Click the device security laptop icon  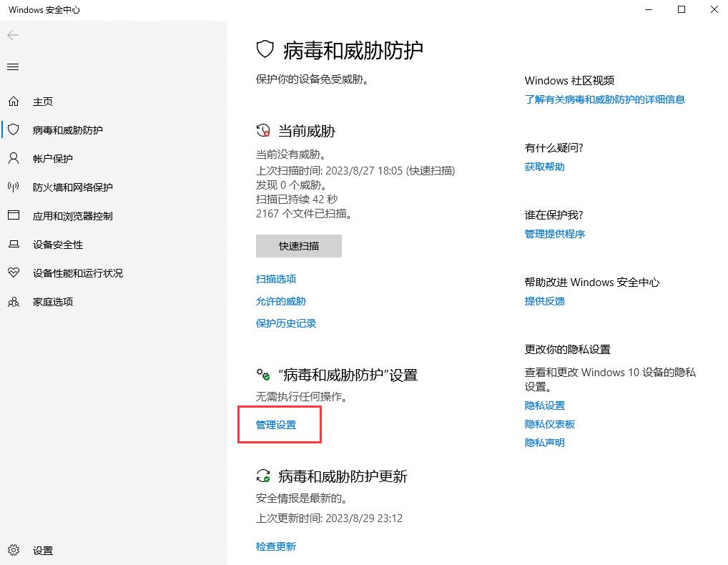click(x=14, y=245)
